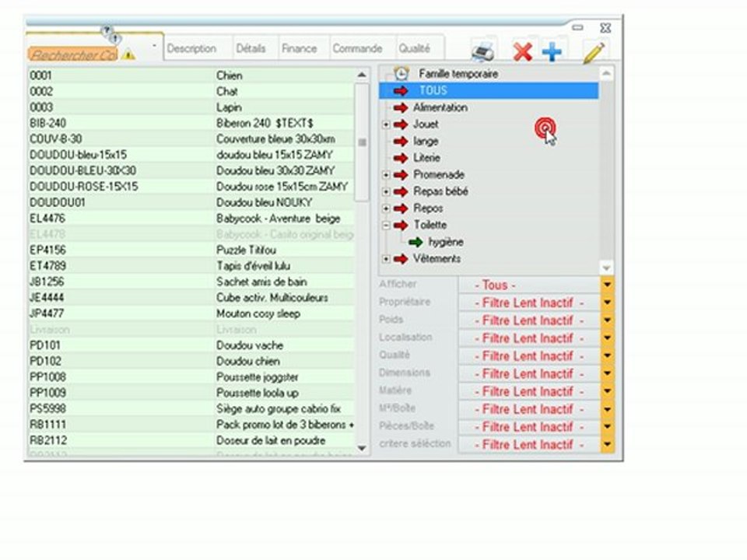Select the JE4444 Cube activ. Multicouleurs row

tap(191, 298)
